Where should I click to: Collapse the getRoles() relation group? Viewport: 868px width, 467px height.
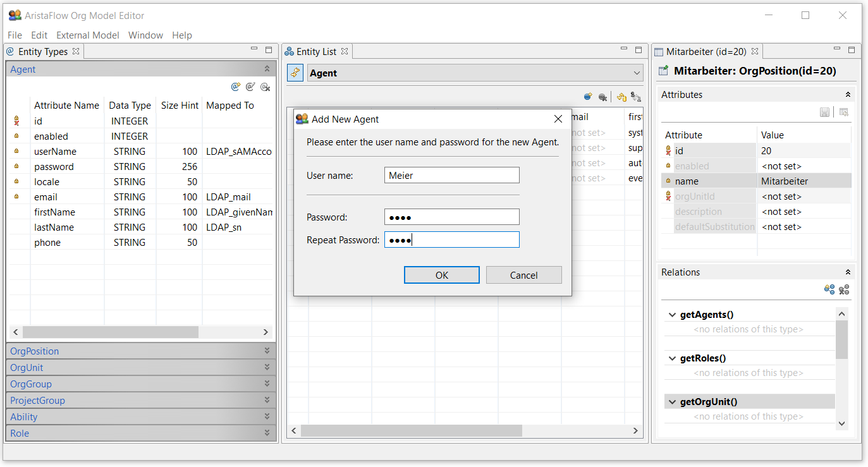(x=671, y=358)
